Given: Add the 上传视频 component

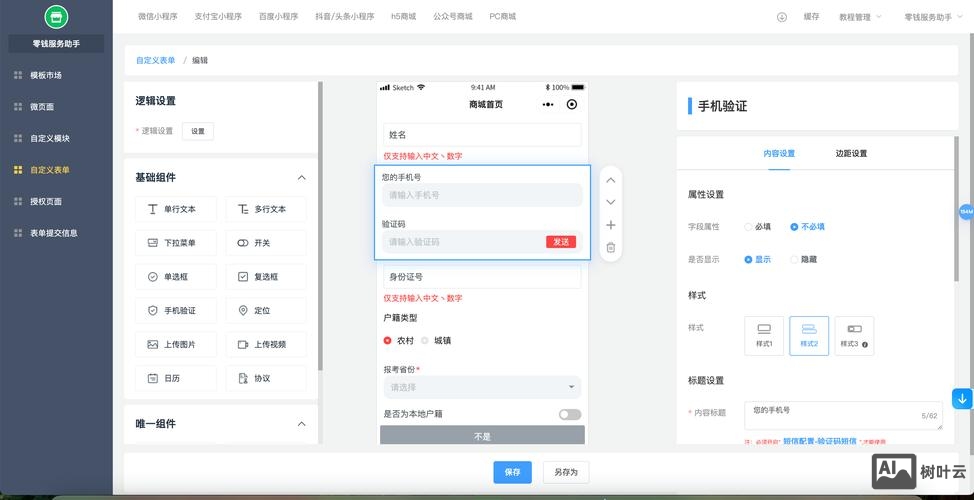Looking at the screenshot, I should [x=266, y=344].
